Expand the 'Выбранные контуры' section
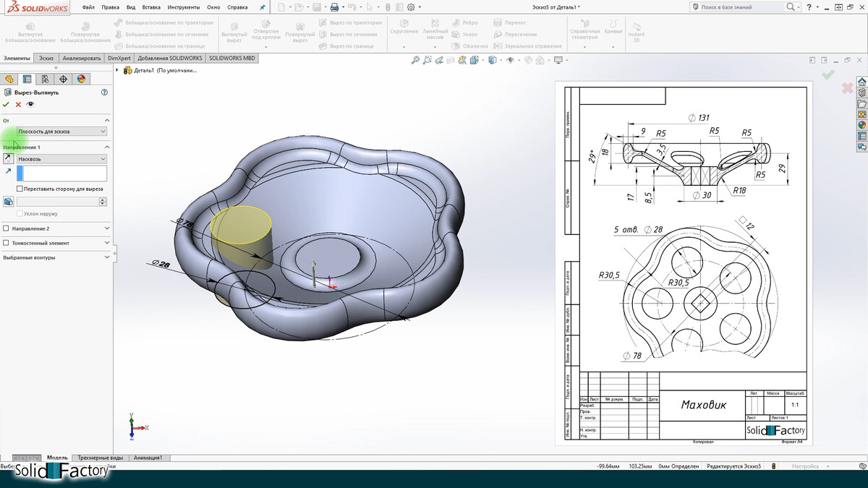The width and height of the screenshot is (868, 488). coord(107,257)
